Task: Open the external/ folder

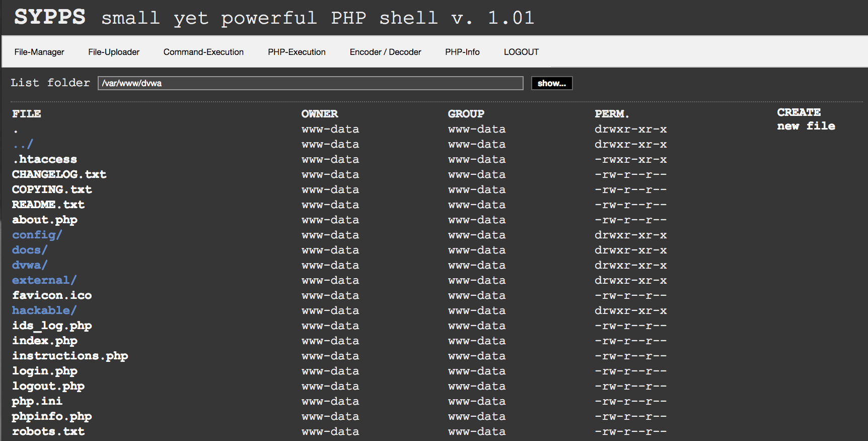Action: tap(44, 280)
